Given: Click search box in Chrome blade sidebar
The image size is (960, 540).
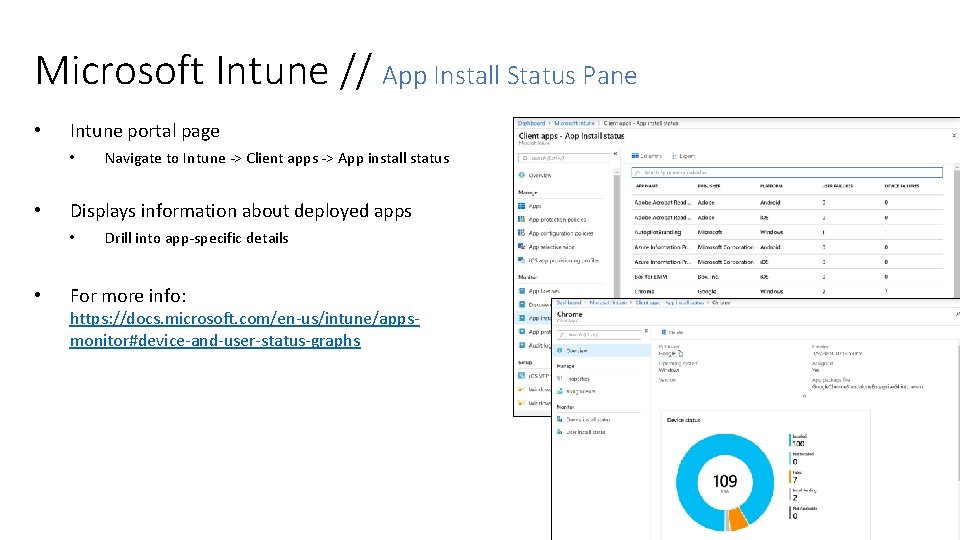Looking at the screenshot, I should tap(598, 335).
